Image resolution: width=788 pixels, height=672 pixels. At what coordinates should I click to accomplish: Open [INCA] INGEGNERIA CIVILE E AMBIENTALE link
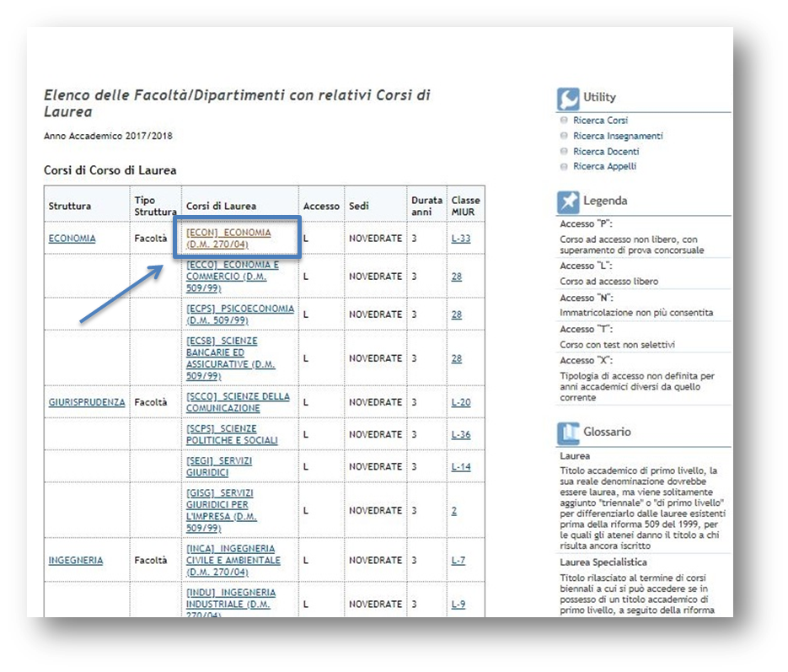(233, 560)
